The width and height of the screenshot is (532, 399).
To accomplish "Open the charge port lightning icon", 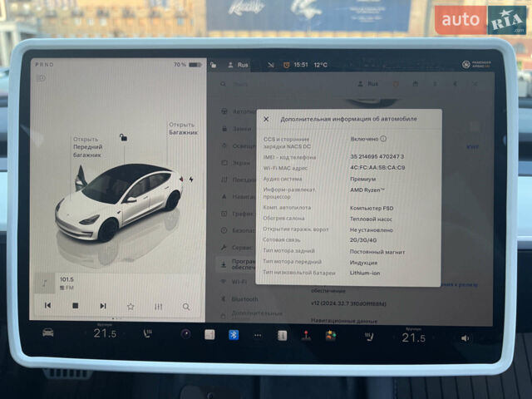I will click(191, 180).
